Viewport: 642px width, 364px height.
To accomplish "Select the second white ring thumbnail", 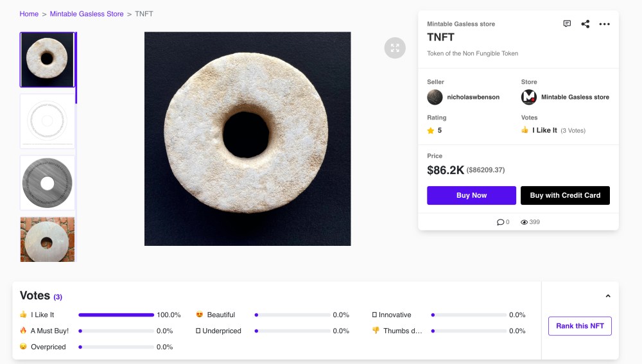I will (48, 121).
